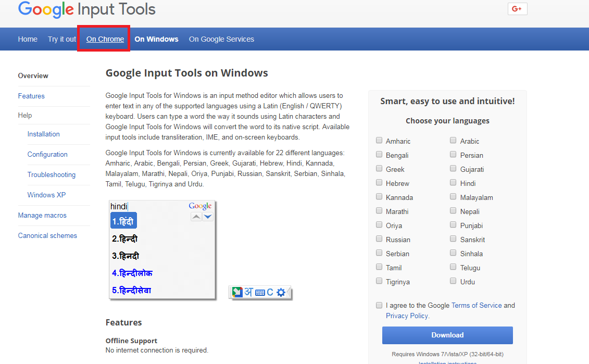
Task: Open the Windows XP help link
Action: [46, 195]
